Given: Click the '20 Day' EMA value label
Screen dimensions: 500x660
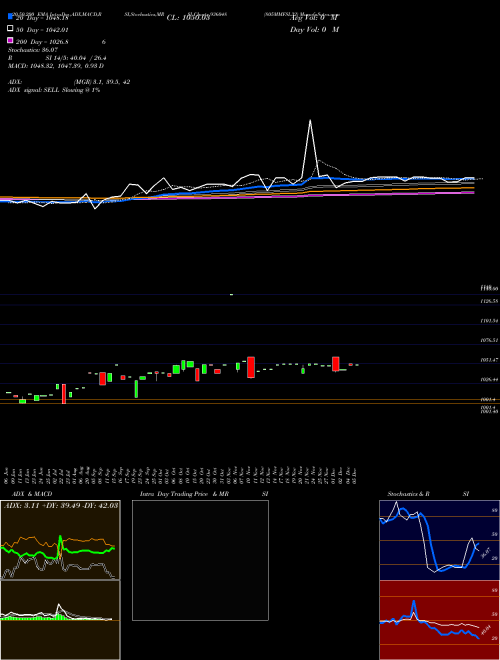Looking at the screenshot, I should point(42,18).
